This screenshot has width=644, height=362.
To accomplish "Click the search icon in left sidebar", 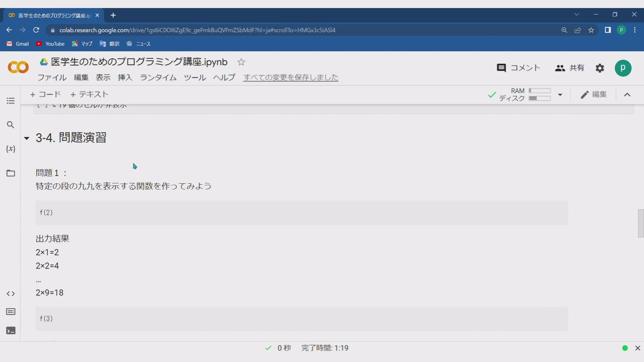I will coord(11,125).
